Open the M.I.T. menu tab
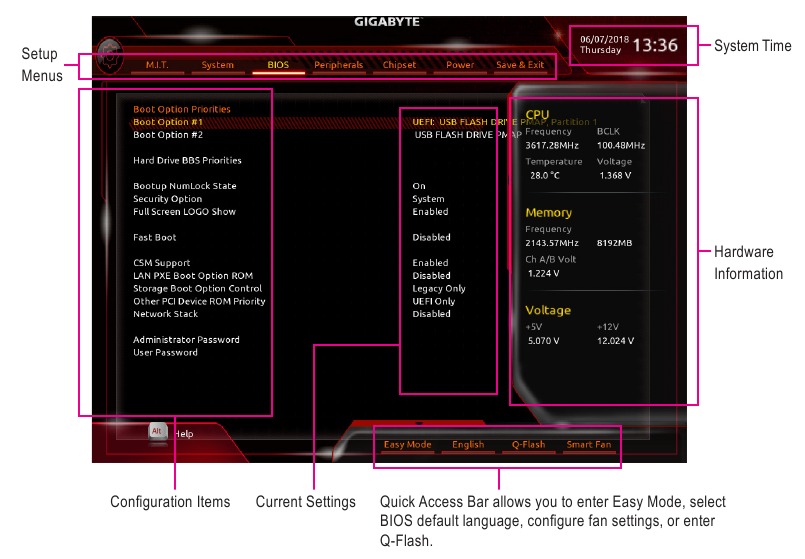805x559 pixels. click(x=157, y=65)
